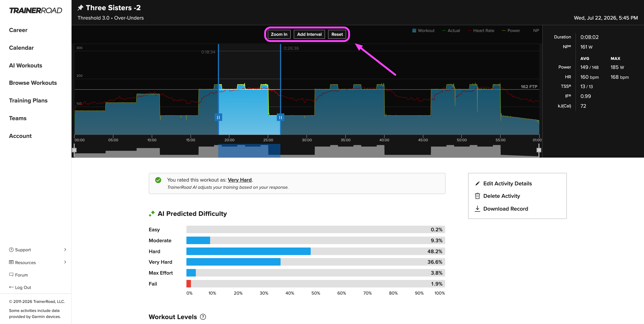Click the blue Very Hard difficulty bar
The width and height of the screenshot is (644, 324).
pos(233,262)
